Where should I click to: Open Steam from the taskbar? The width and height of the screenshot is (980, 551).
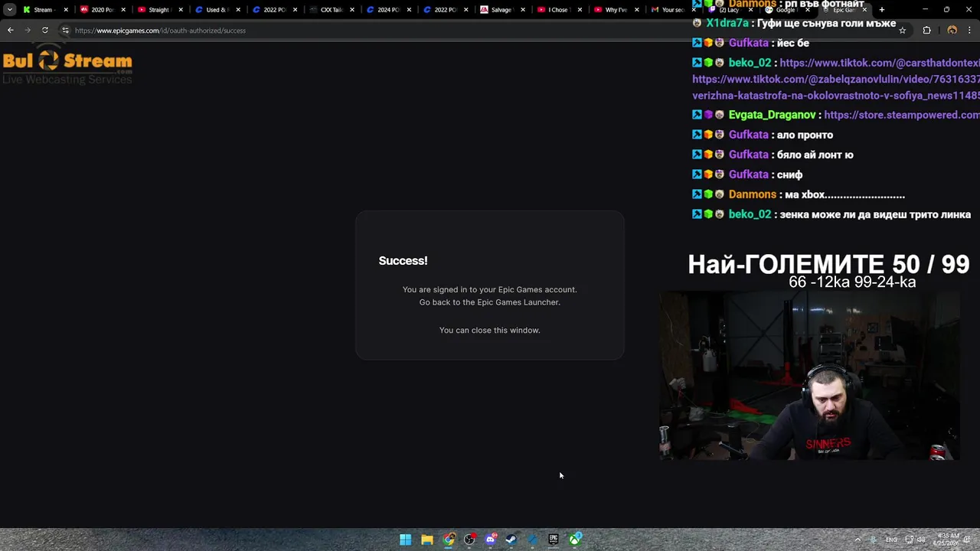(x=511, y=540)
